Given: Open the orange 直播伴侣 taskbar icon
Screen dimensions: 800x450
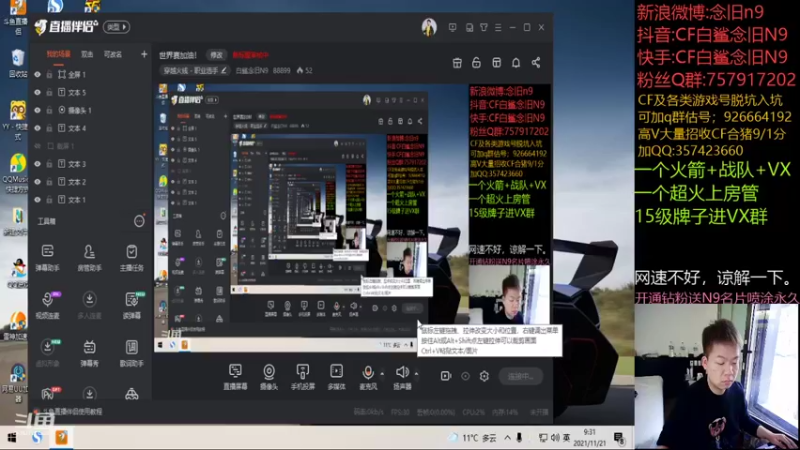Looking at the screenshot, I should pyautogui.click(x=61, y=438).
